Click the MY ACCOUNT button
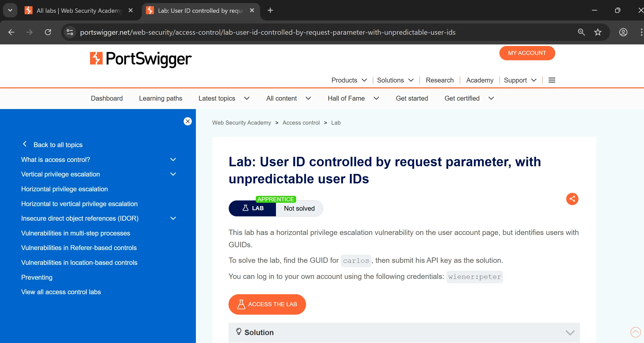This screenshot has height=343, width=644. (527, 53)
